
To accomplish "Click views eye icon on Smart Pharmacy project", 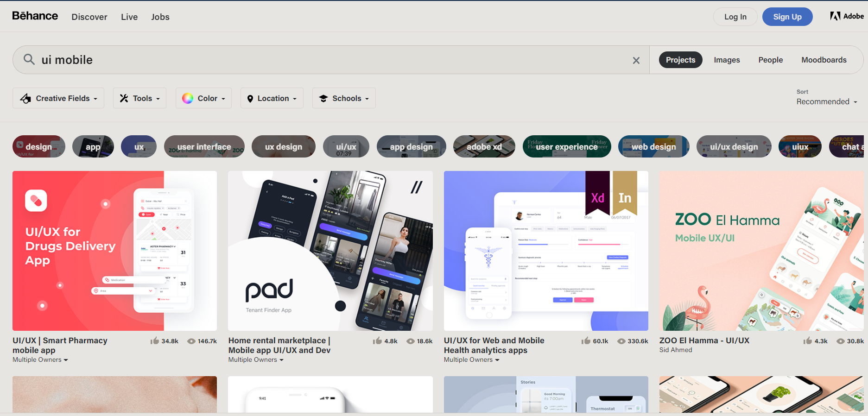I will coord(191,341).
